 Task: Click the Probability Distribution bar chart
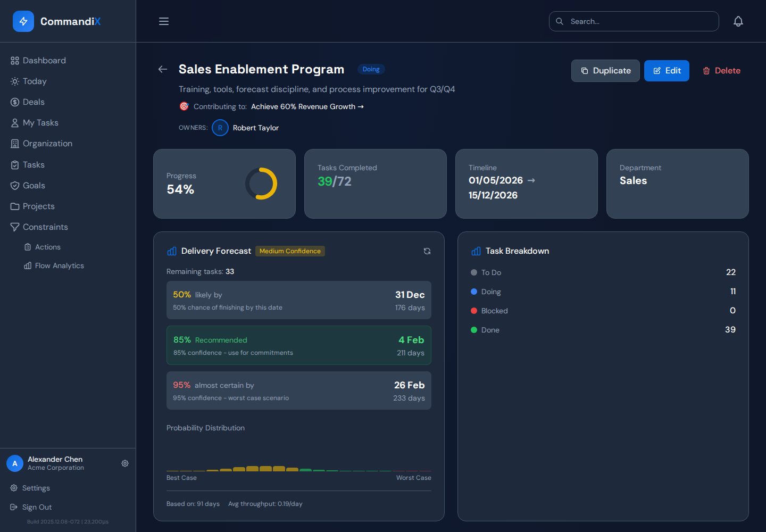pos(299,455)
